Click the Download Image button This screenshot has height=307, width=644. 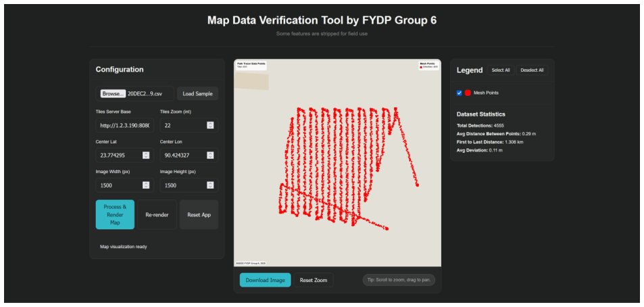(266, 280)
